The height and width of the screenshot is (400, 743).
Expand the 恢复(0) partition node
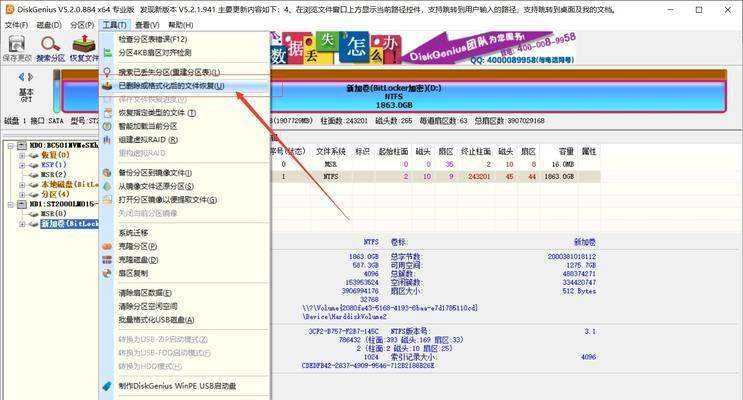22,155
